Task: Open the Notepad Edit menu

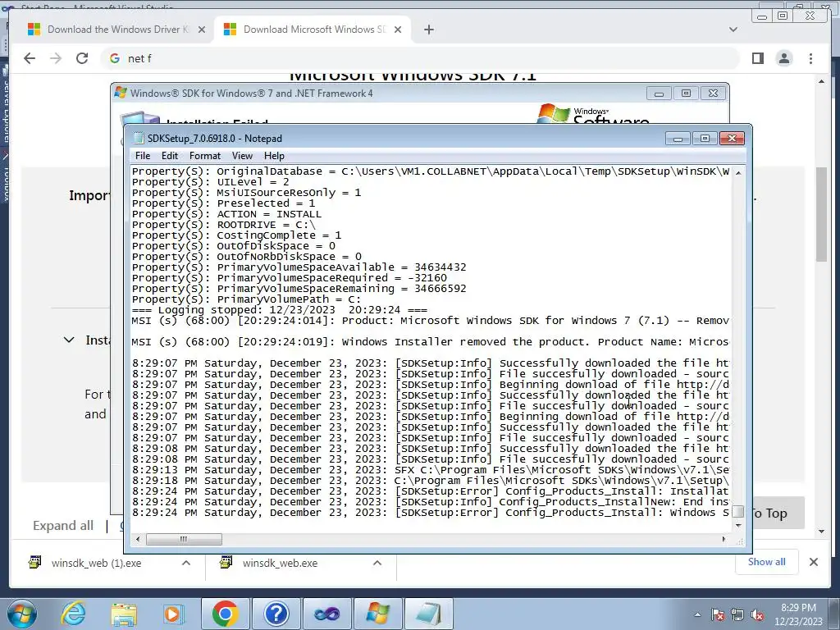Action: (169, 156)
